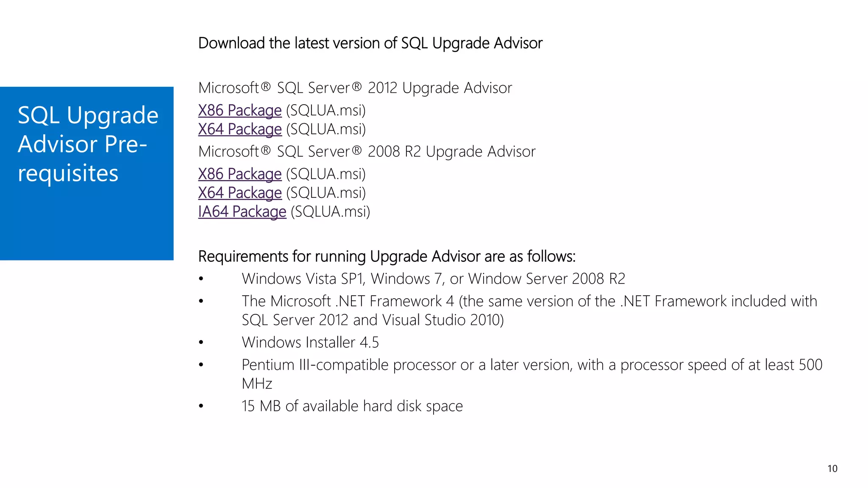Select the Windows Installer 4.5 bullet

pyautogui.click(x=310, y=342)
